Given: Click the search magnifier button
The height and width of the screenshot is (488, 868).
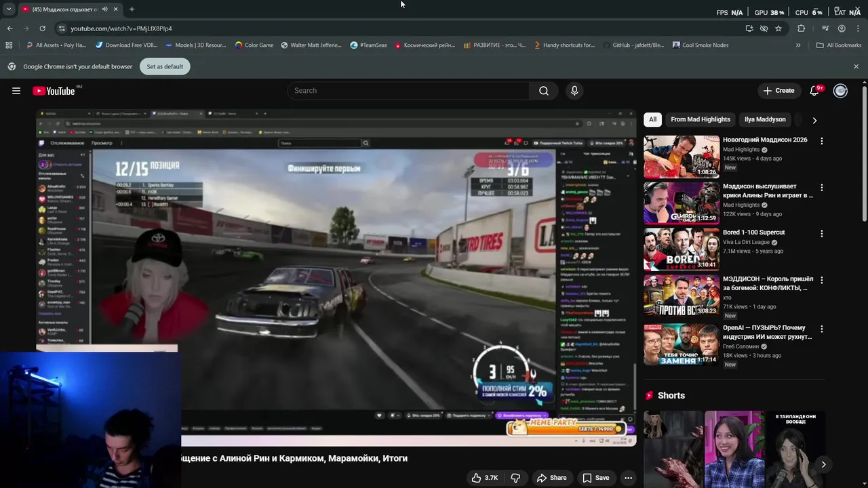Looking at the screenshot, I should pos(543,91).
